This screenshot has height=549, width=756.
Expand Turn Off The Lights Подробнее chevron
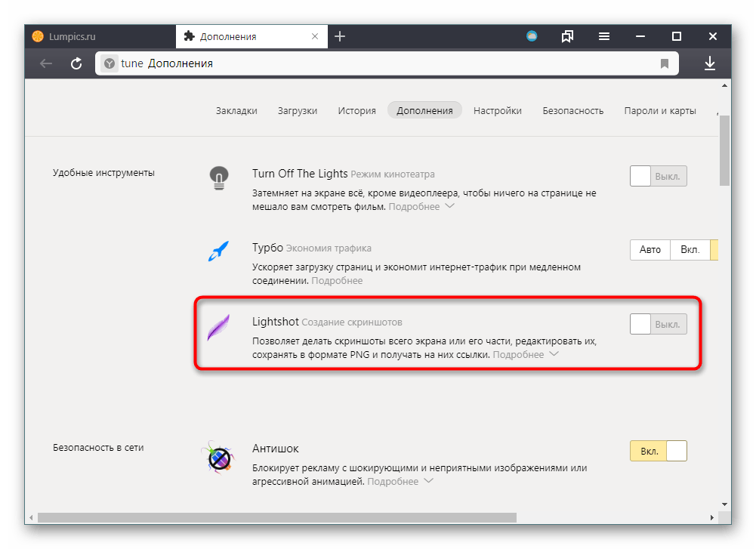click(x=449, y=205)
